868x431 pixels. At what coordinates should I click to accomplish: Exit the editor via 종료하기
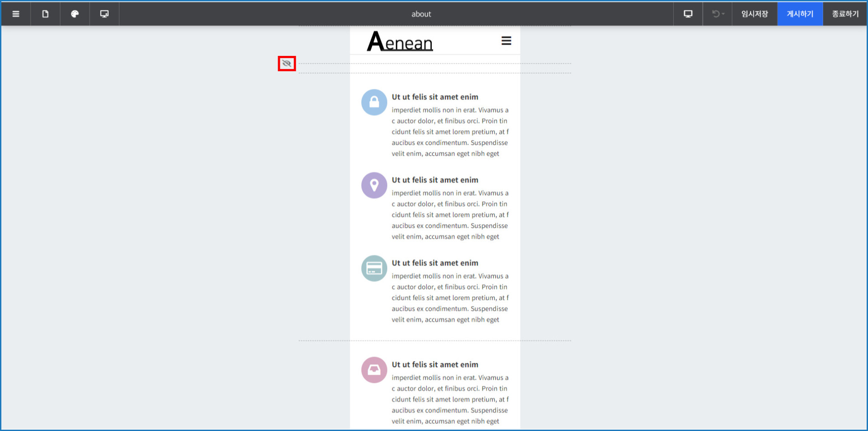pos(845,14)
